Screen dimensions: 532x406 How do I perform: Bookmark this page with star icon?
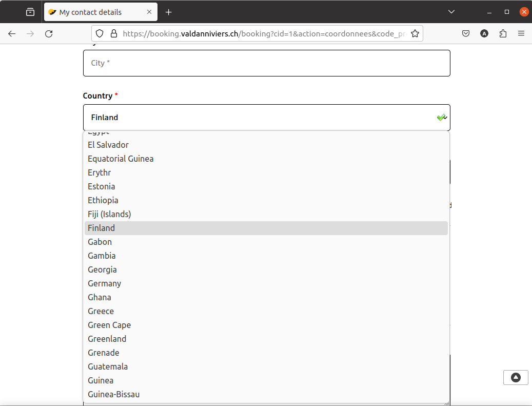click(415, 34)
